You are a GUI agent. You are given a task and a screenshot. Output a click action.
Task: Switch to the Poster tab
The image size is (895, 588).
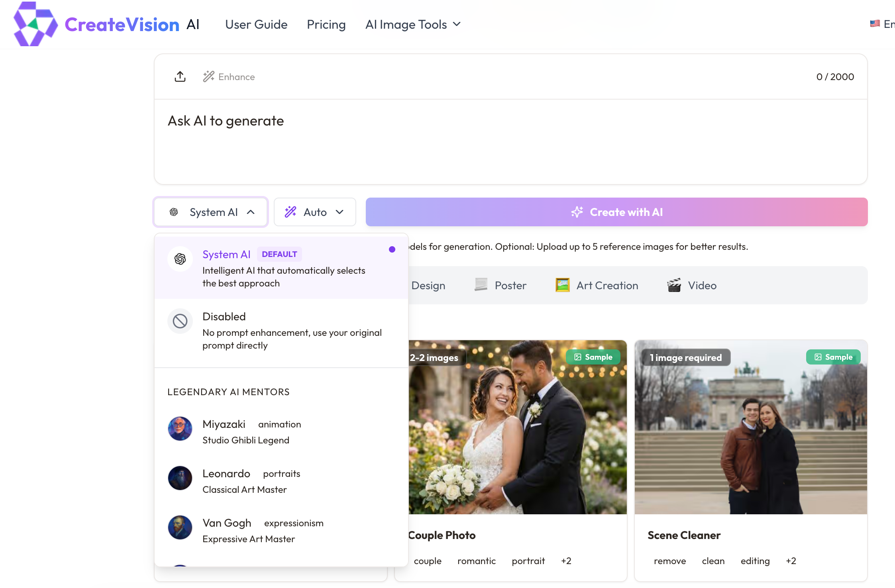pyautogui.click(x=500, y=285)
